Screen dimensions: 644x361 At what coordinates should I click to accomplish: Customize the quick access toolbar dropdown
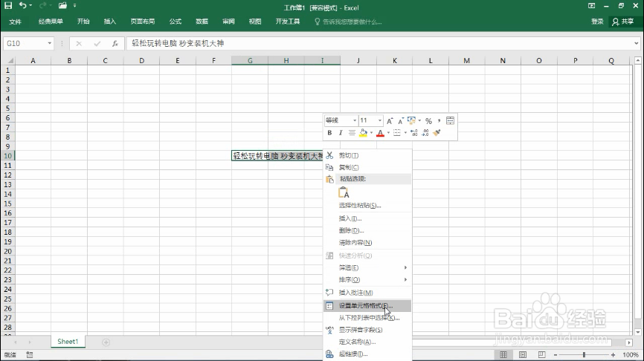click(75, 6)
